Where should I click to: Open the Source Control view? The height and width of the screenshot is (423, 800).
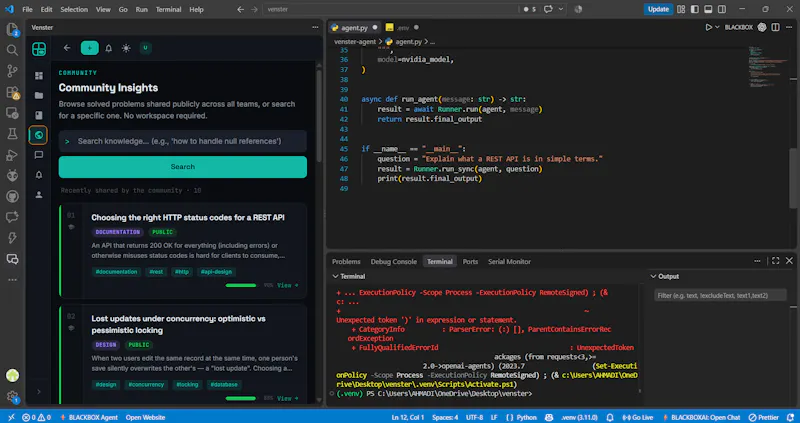[x=12, y=71]
